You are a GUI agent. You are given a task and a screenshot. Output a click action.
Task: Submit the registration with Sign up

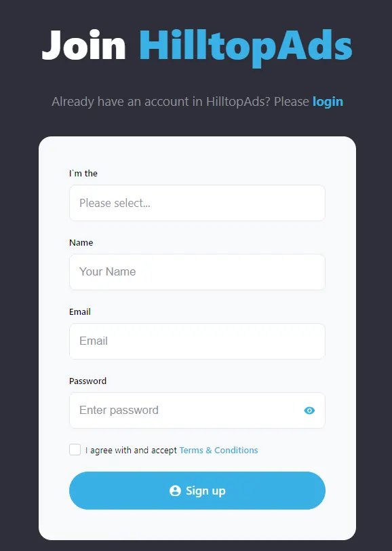(197, 490)
